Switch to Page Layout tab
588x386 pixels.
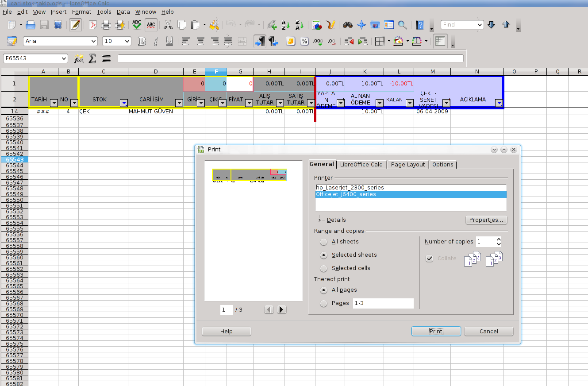pyautogui.click(x=407, y=164)
